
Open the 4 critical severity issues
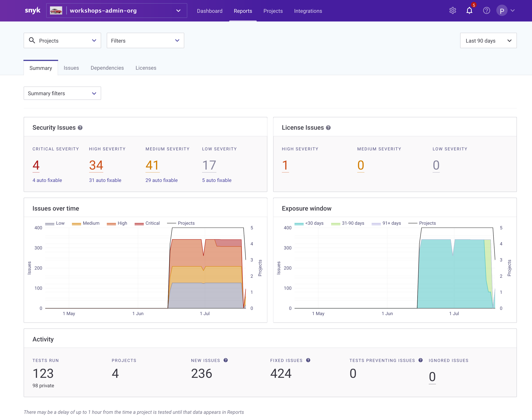tap(36, 165)
